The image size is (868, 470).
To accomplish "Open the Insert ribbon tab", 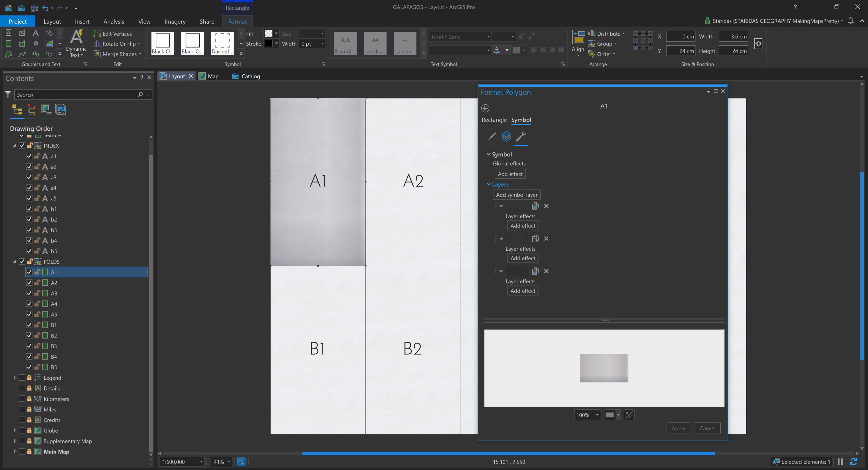I will pos(82,21).
